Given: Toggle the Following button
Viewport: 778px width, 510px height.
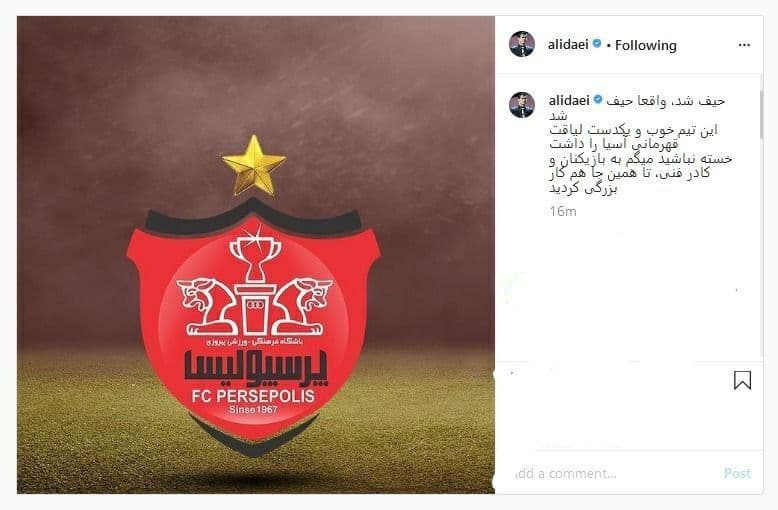Looking at the screenshot, I should [646, 45].
